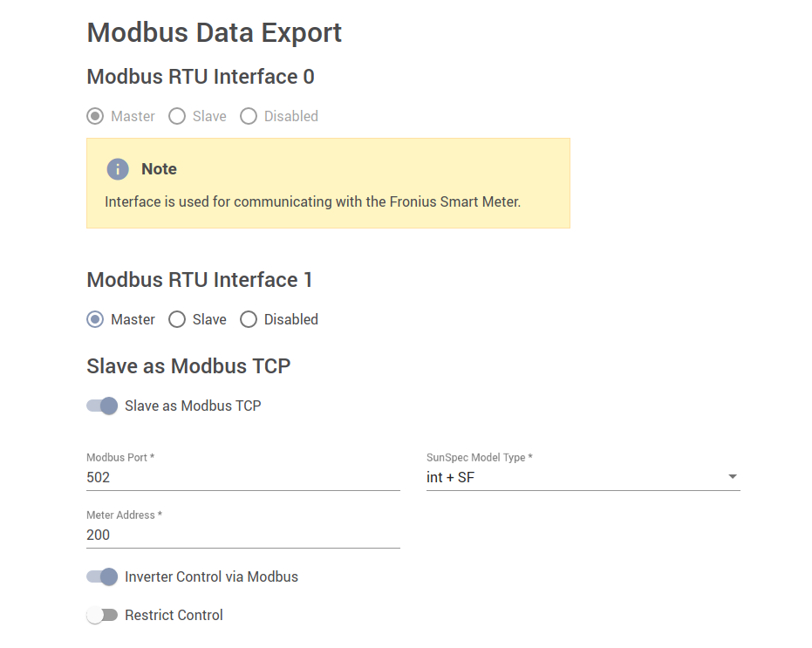The width and height of the screenshot is (812, 648).
Task: Click the info icon in the Note box
Action: [118, 169]
